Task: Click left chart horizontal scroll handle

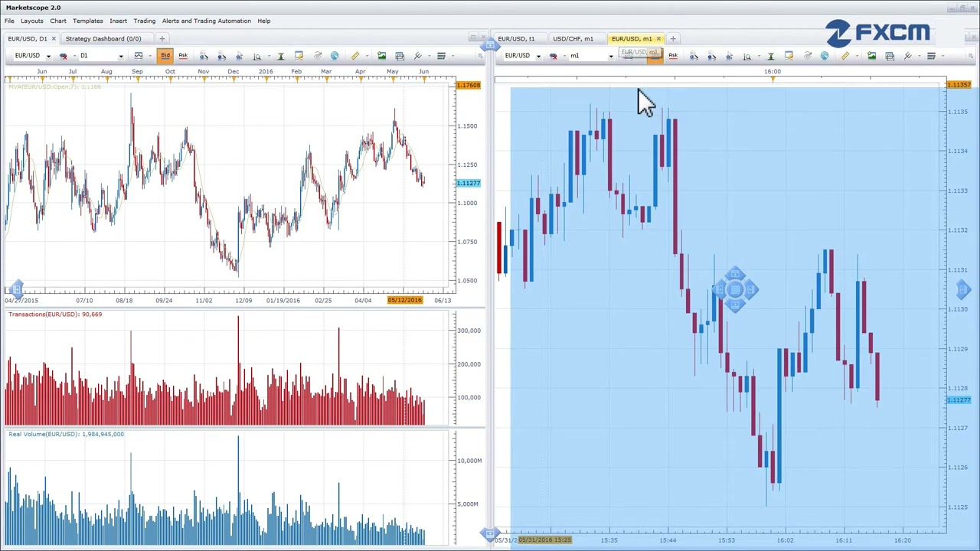Action: (17, 289)
